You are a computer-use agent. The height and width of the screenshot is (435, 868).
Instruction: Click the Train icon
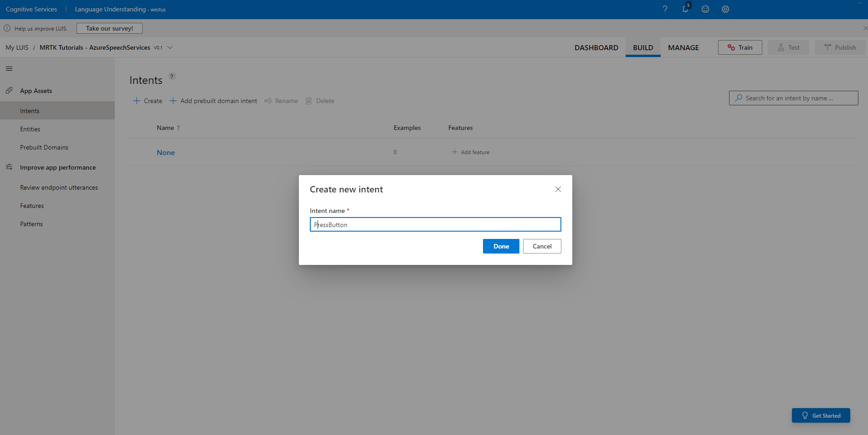731,47
